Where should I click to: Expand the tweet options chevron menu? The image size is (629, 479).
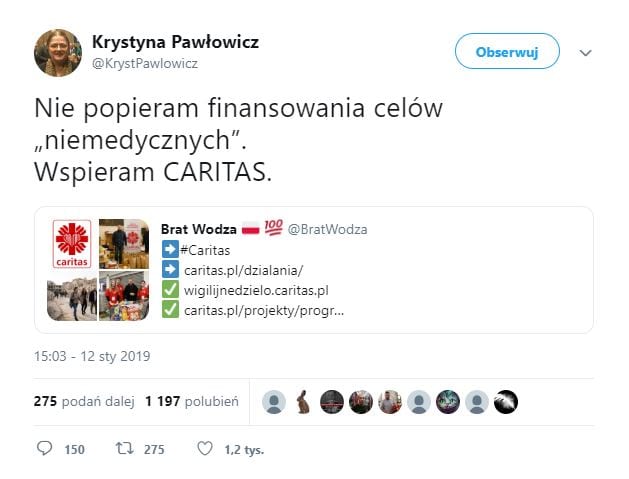point(586,53)
